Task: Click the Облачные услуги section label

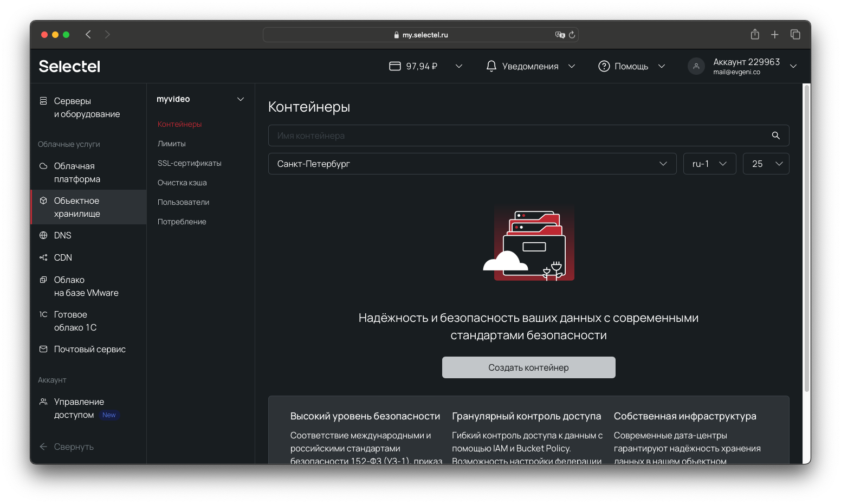Action: point(69,144)
